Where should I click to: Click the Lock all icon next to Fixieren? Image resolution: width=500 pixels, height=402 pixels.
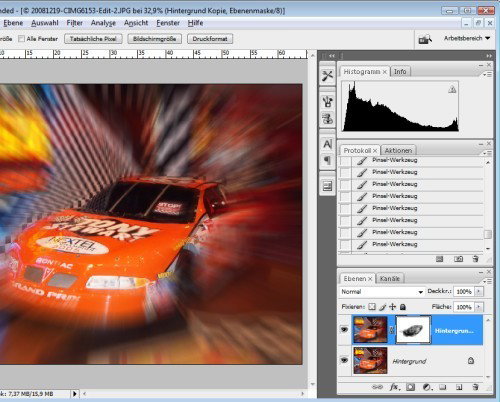point(403,307)
